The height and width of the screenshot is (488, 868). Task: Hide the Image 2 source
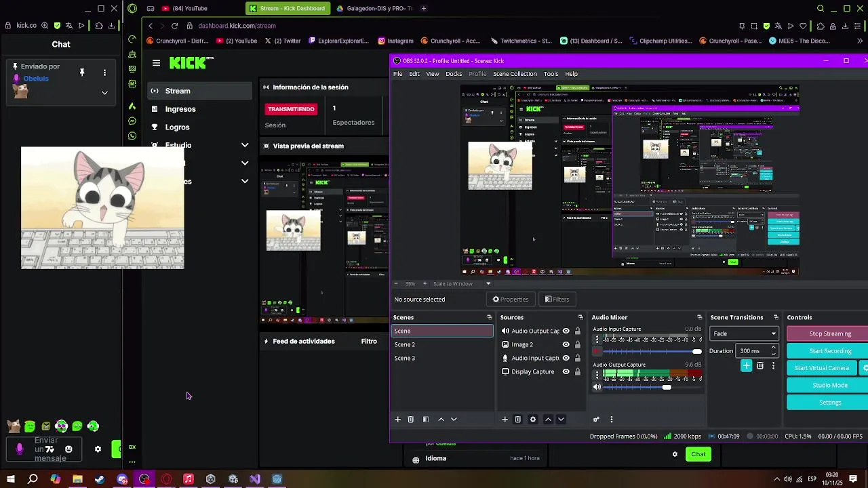(x=566, y=345)
